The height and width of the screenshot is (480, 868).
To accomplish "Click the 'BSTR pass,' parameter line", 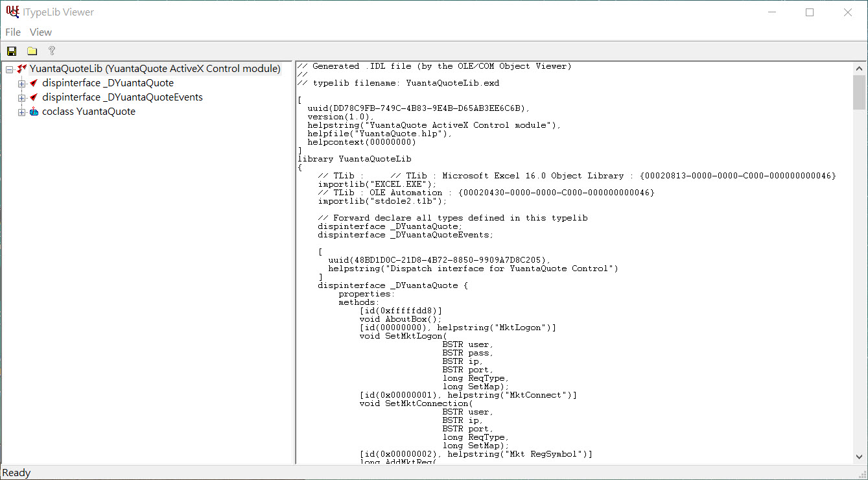I will point(468,353).
